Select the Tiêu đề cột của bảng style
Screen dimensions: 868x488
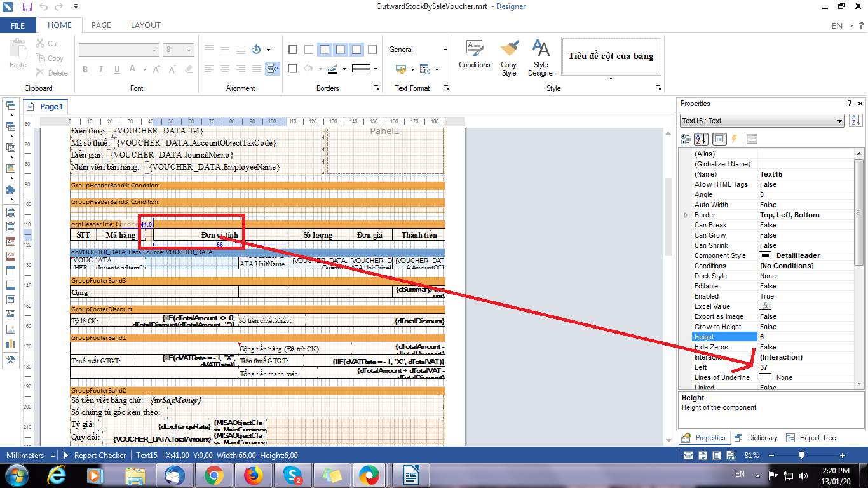point(611,56)
